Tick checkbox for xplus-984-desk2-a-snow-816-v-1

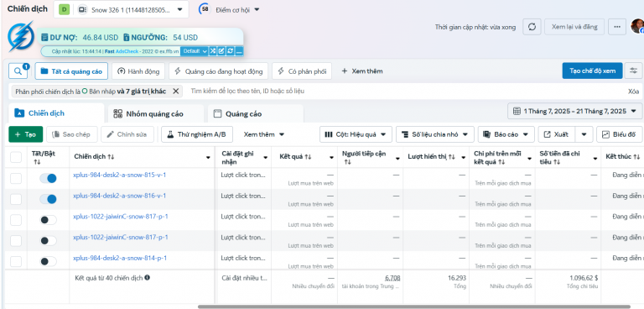coord(16,199)
